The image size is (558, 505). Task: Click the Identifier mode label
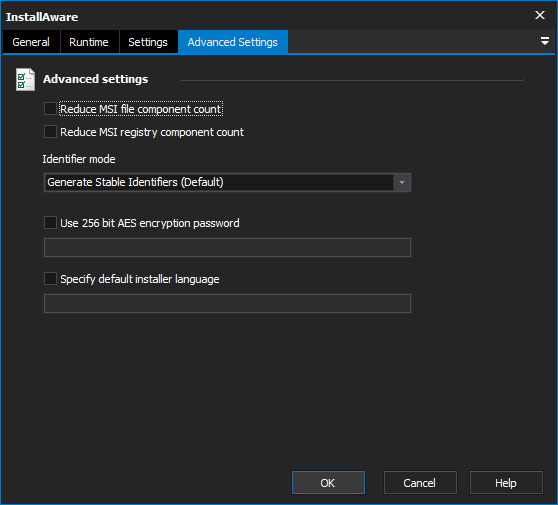tap(79, 159)
